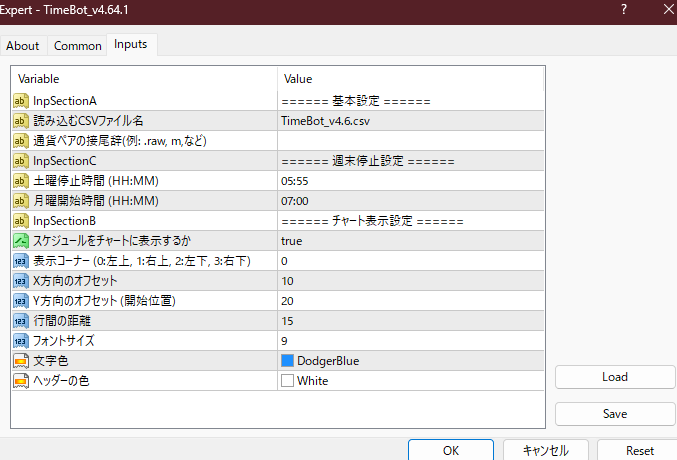Select the true value for schedule display
The height and width of the screenshot is (460, 677).
pos(411,241)
